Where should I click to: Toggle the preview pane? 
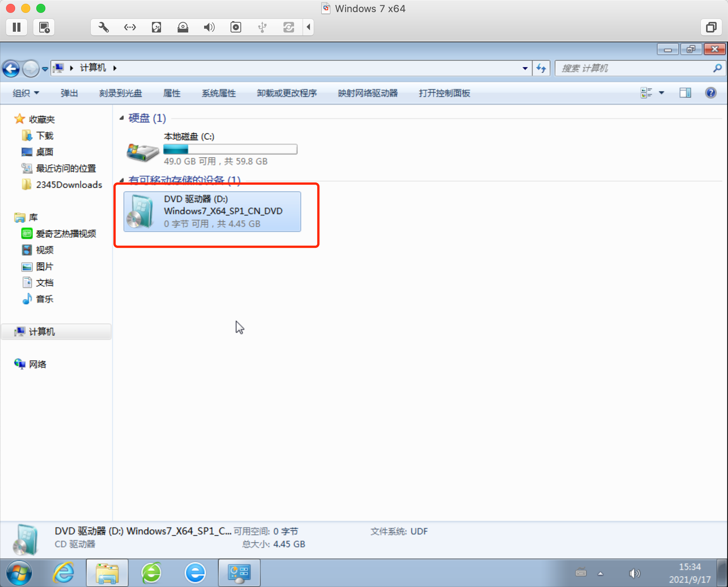coord(685,93)
